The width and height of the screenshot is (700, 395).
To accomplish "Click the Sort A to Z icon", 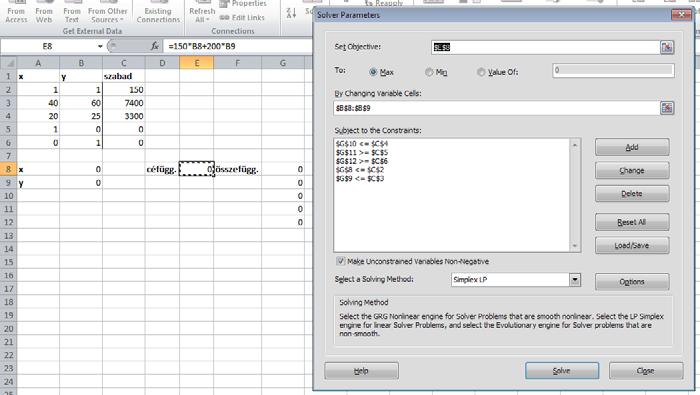I will tap(292, 13).
